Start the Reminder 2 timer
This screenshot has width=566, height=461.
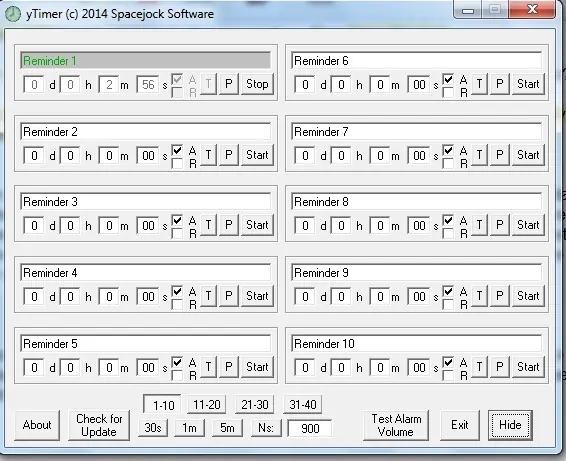tap(257, 155)
